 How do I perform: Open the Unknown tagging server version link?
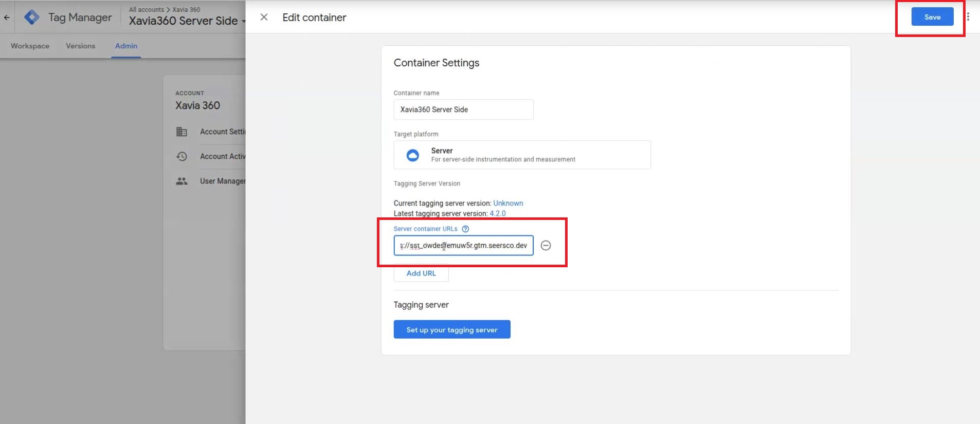point(508,203)
